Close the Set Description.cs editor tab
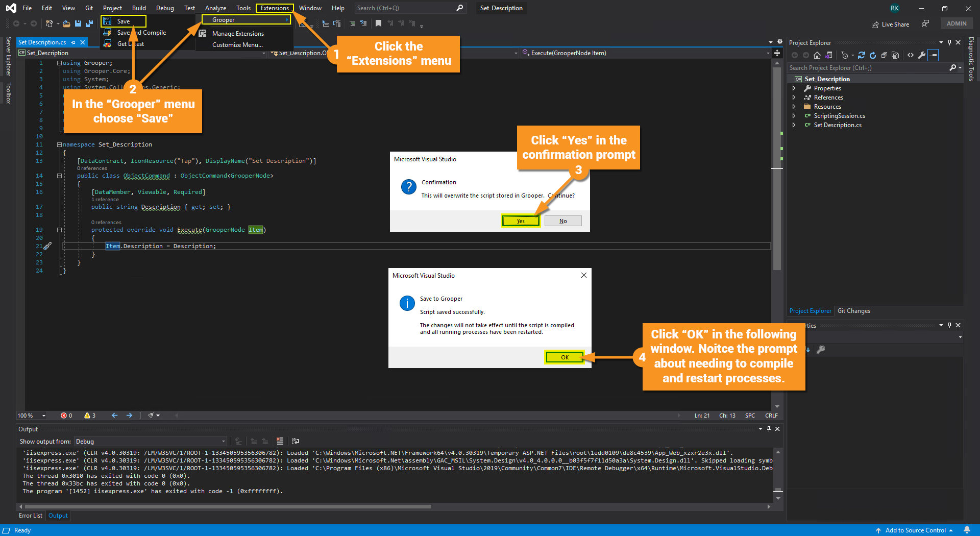Screen dimensions: 980x536 (x=83, y=42)
